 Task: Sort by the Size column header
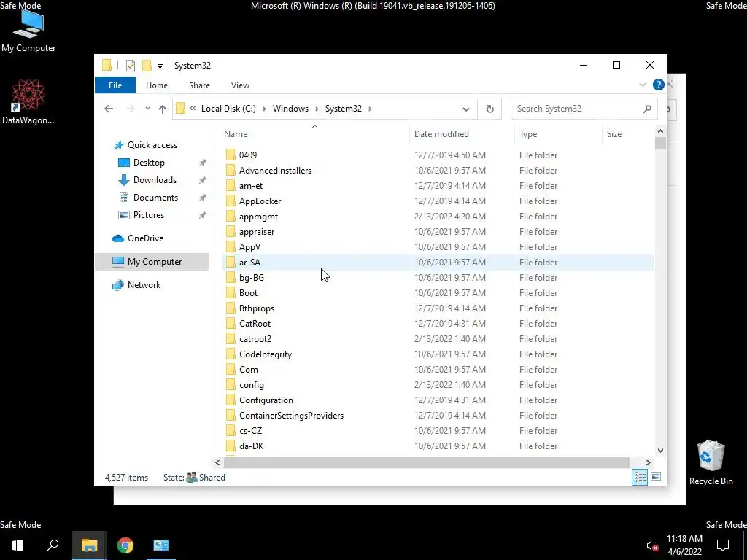pyautogui.click(x=628, y=134)
